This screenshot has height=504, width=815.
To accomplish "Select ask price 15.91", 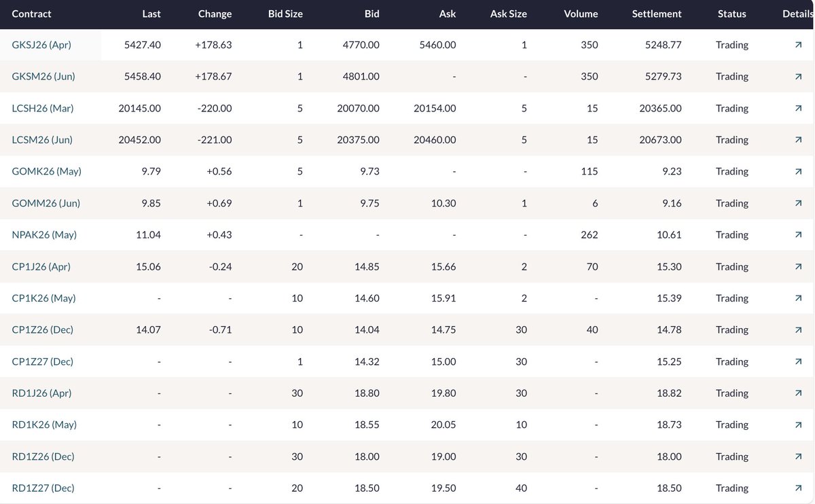I will coord(445,298).
